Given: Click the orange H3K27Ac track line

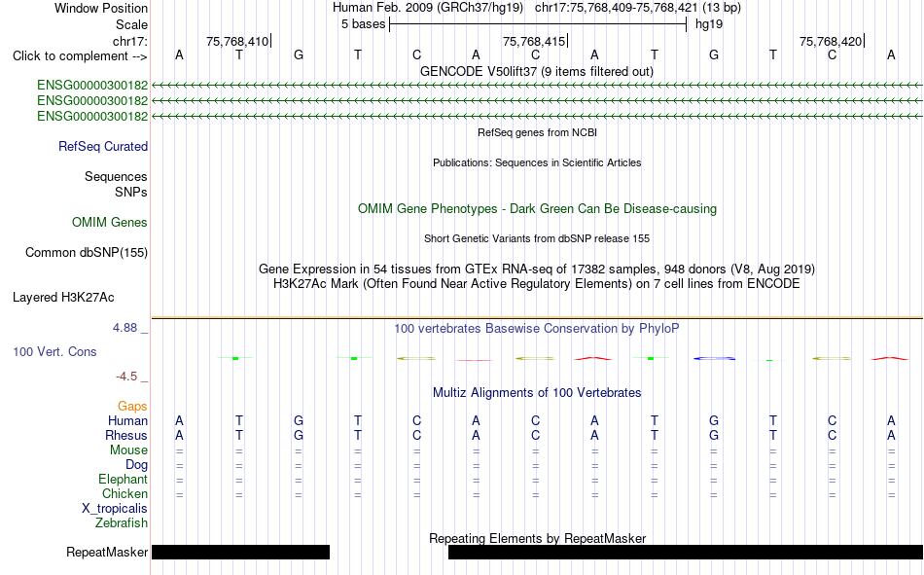Looking at the screenshot, I should point(537,318).
